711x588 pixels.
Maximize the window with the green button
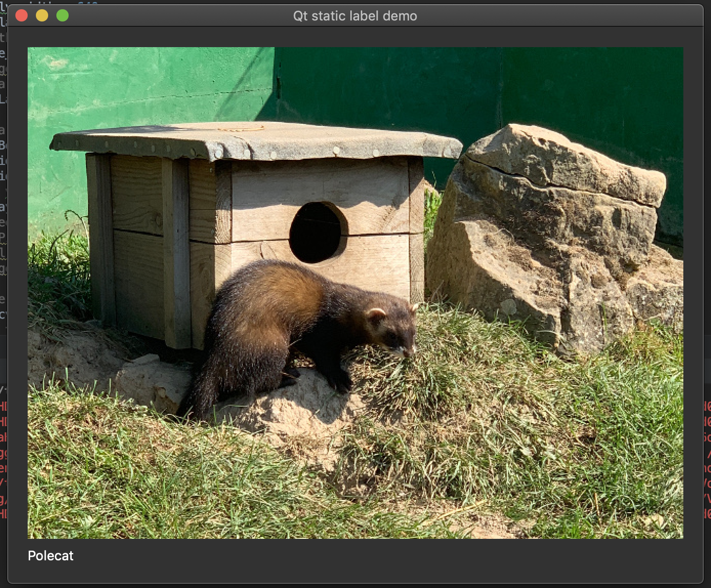tap(62, 16)
